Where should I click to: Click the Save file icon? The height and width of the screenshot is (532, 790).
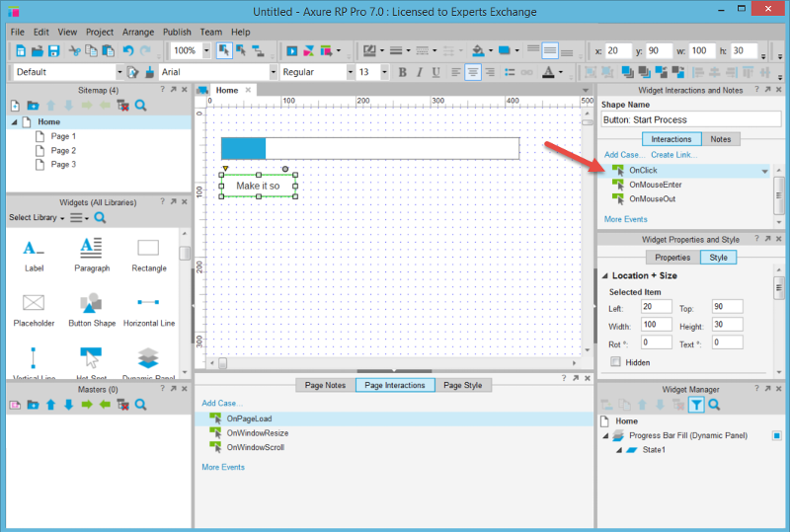point(53,50)
